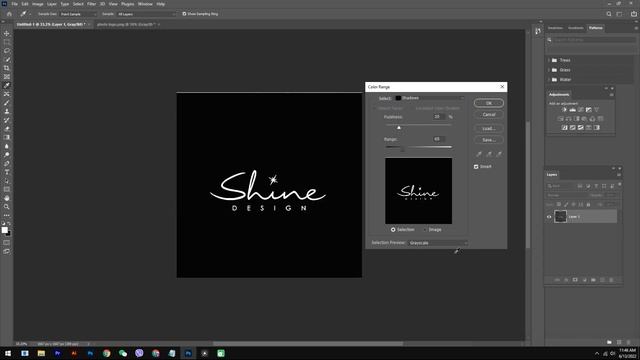The width and height of the screenshot is (640, 360).
Task: Select the Clone Stamp tool
Action: coord(7,111)
